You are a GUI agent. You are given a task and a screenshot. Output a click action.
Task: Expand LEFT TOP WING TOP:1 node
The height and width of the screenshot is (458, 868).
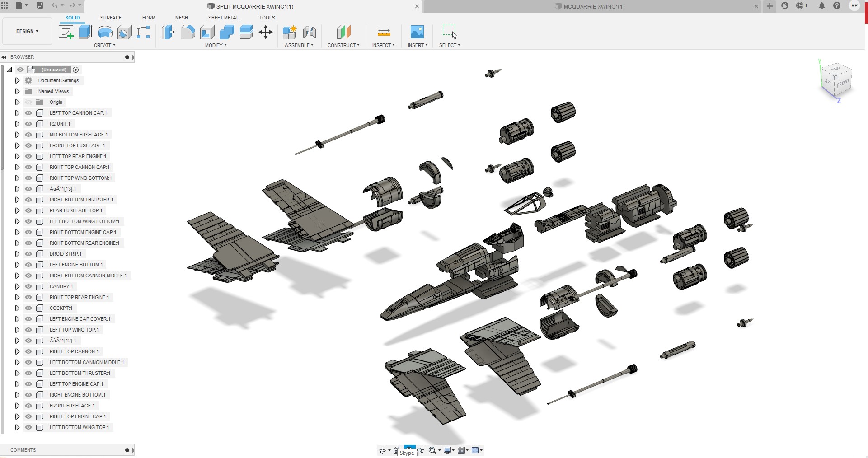point(17,330)
